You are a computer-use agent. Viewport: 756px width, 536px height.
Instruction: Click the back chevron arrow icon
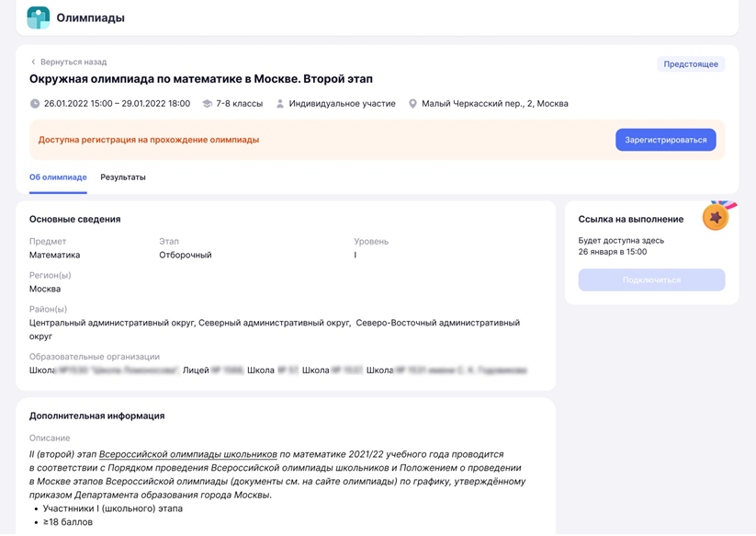33,62
